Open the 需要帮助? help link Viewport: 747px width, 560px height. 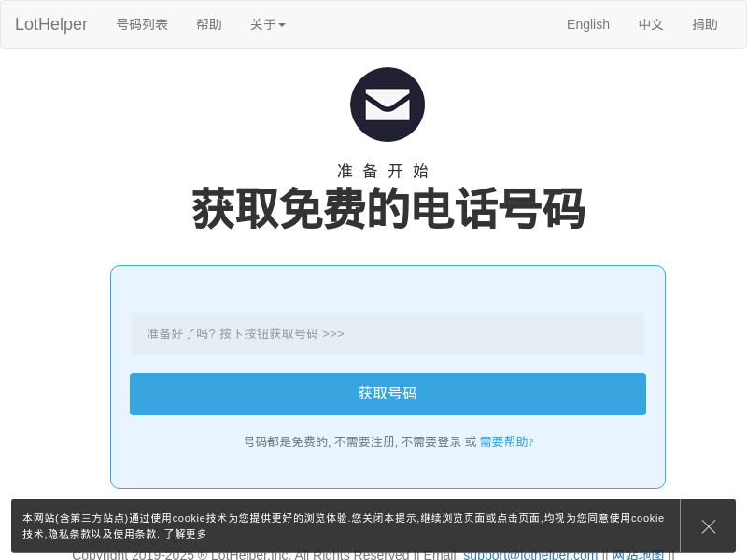click(506, 441)
